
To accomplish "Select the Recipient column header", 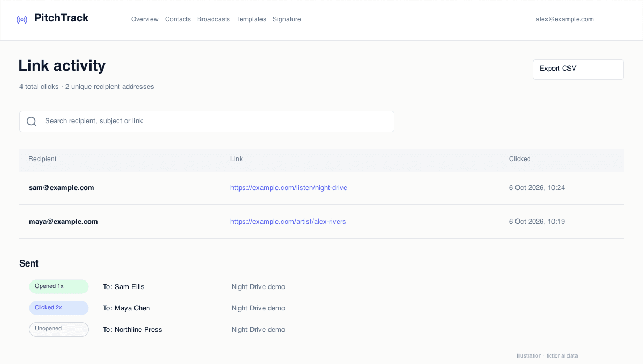I will [42, 159].
